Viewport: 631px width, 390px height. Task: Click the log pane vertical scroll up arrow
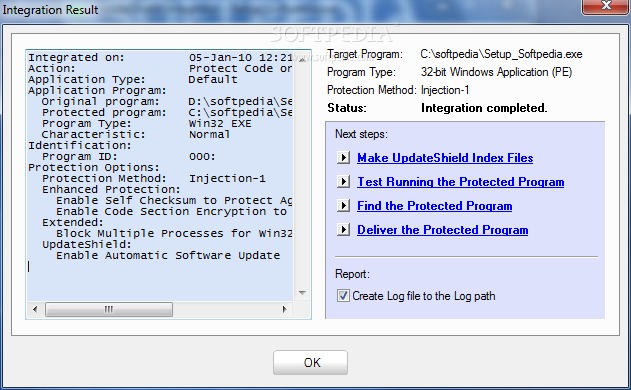coord(302,59)
